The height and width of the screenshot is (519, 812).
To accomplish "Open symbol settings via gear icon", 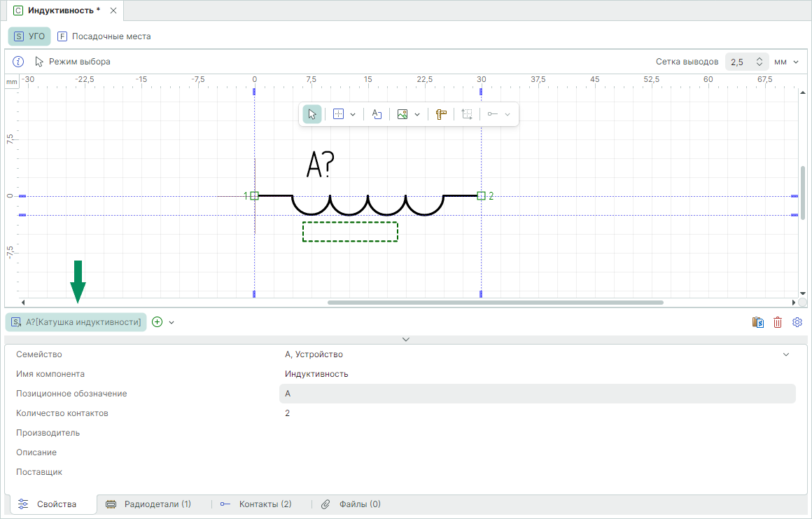I will (797, 322).
